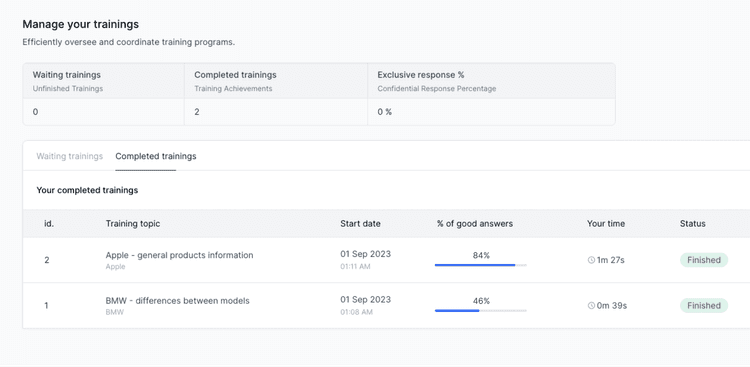Select the Completed trainings summary card title
750x367 pixels.
[235, 75]
